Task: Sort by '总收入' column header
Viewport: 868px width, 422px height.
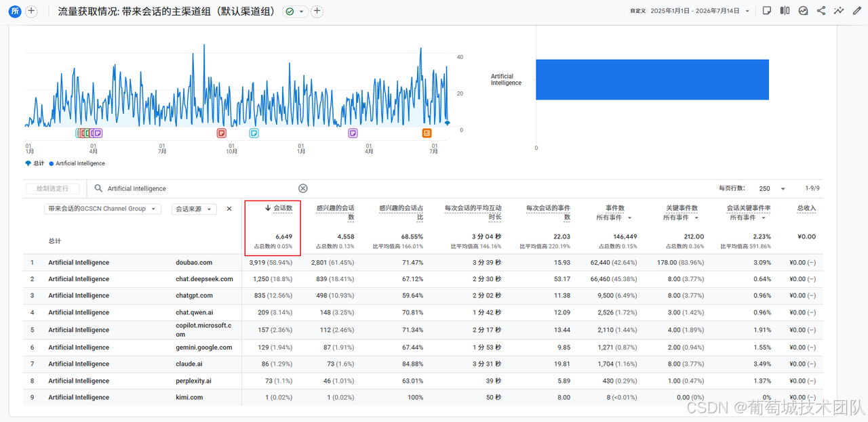Action: 806,208
